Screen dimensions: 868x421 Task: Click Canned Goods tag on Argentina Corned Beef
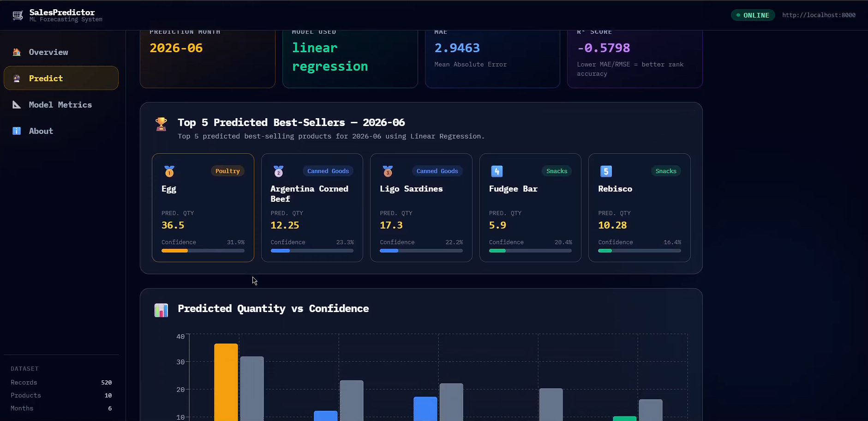click(328, 171)
